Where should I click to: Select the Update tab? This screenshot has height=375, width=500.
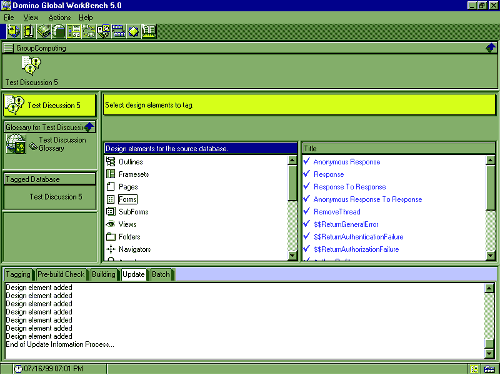coord(133,274)
